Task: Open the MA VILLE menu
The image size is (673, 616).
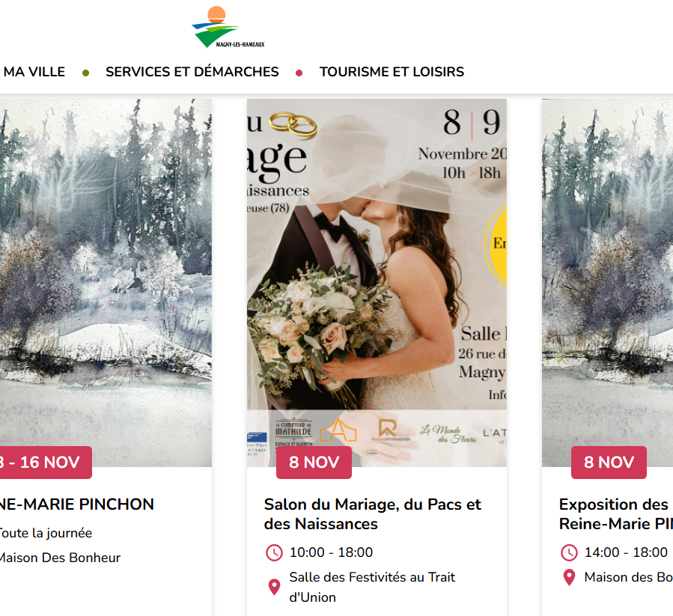Action: click(34, 72)
